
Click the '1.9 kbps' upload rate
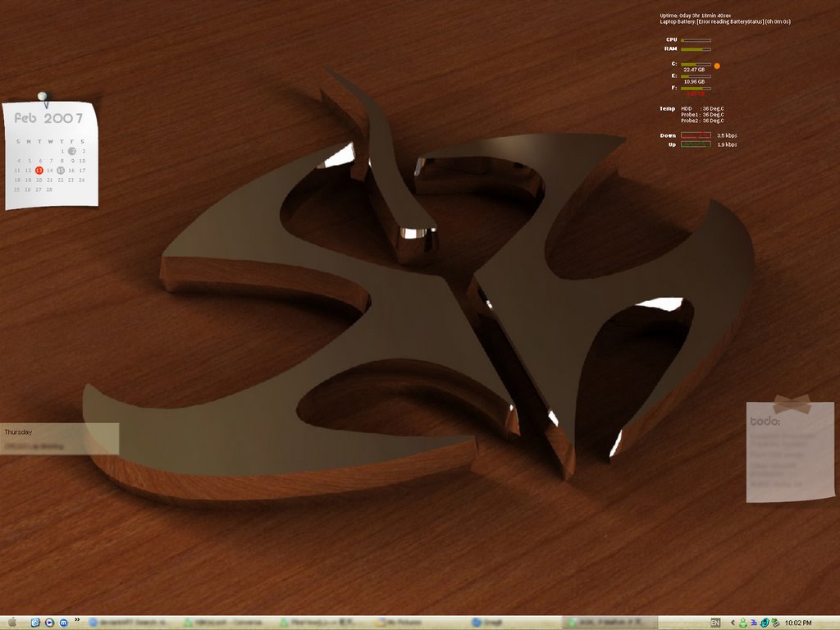pos(727,144)
